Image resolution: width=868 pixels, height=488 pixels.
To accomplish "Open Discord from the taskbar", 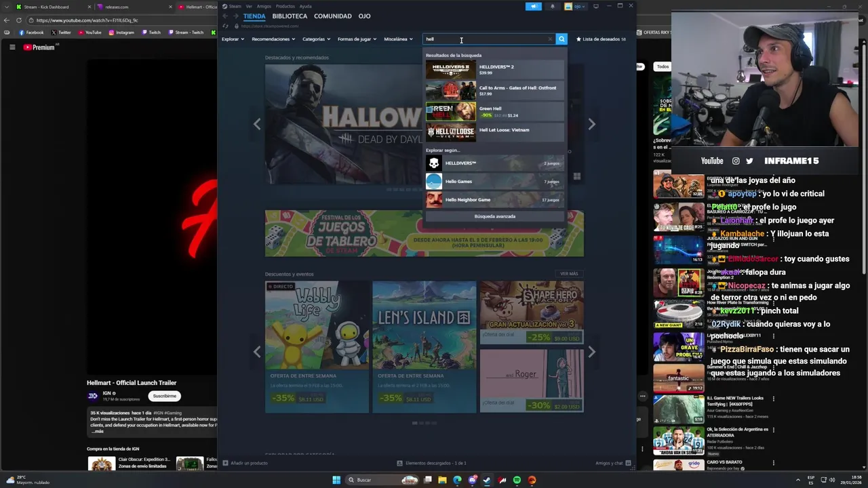I will 472,480.
